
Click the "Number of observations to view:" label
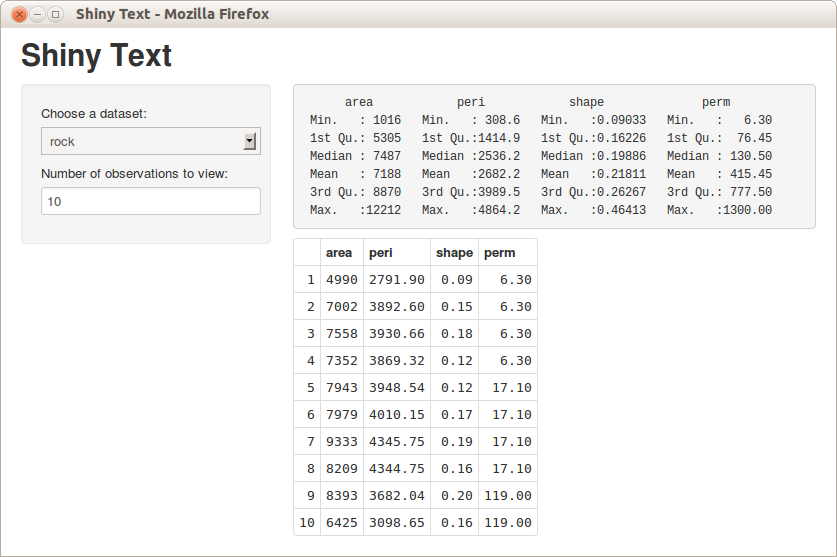click(x=134, y=174)
